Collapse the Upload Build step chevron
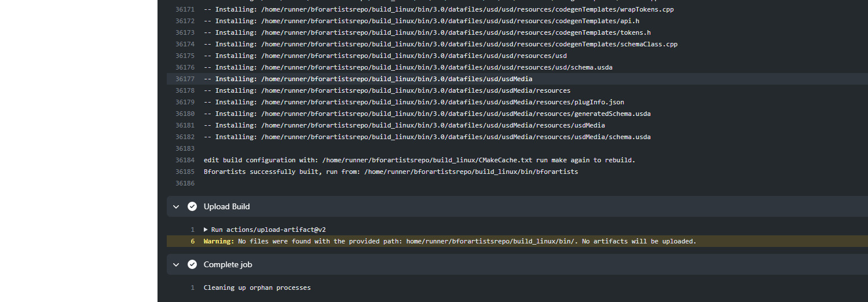The width and height of the screenshot is (868, 302). click(x=176, y=206)
